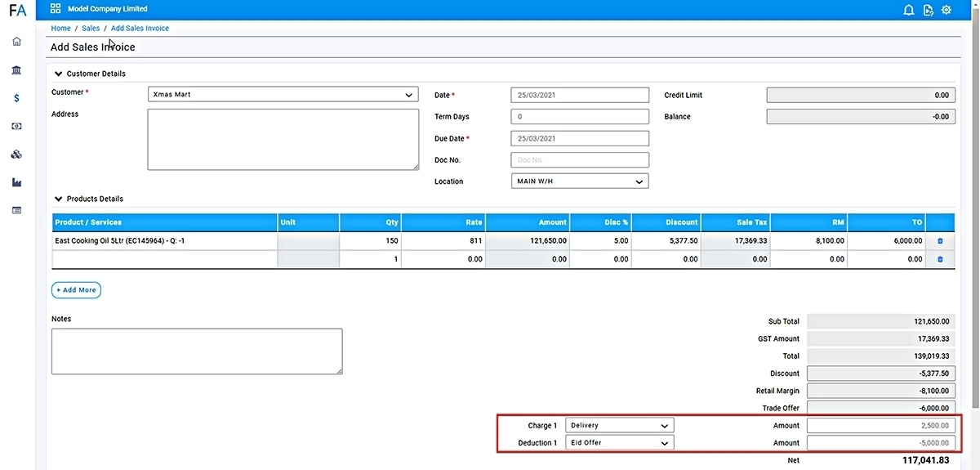Click the Rate cell showing 811
Viewport: 980px width, 470px height.
point(444,241)
